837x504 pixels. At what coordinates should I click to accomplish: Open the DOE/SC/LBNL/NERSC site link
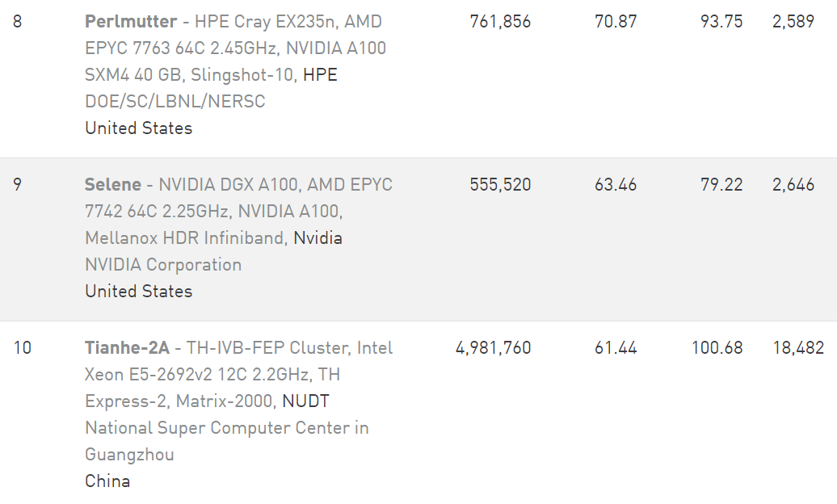click(x=175, y=102)
